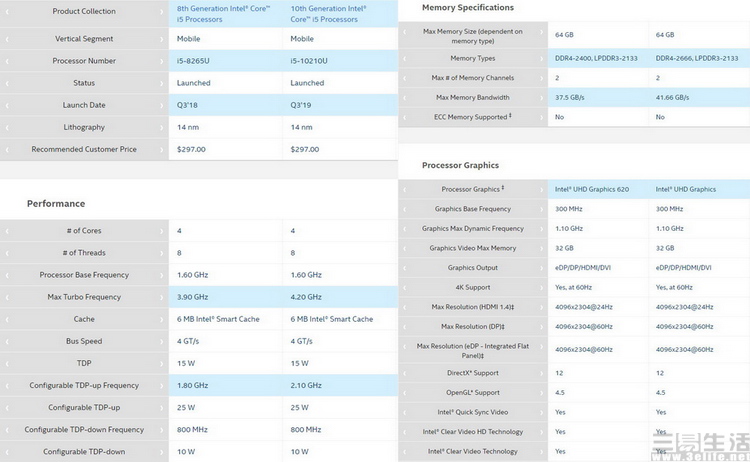
Task: Click the left chevron in the OpenGL Support row
Action: [x=405, y=393]
